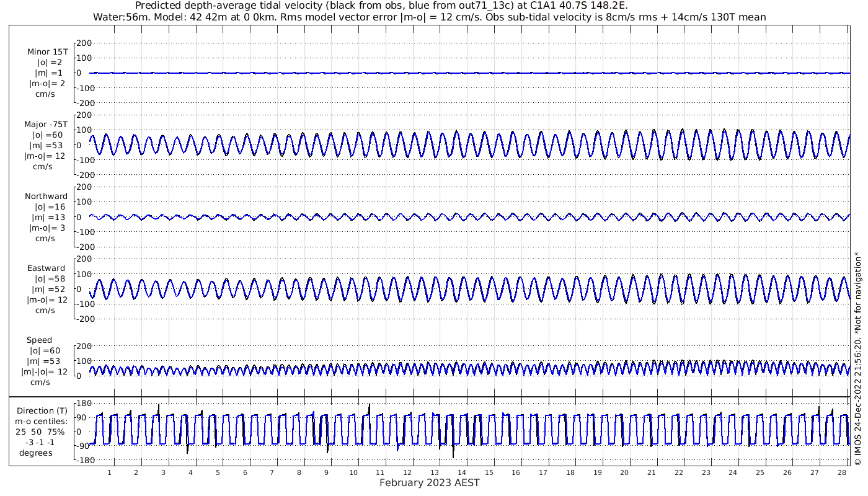Click the IMOS copyright timestamp text

click(857, 358)
